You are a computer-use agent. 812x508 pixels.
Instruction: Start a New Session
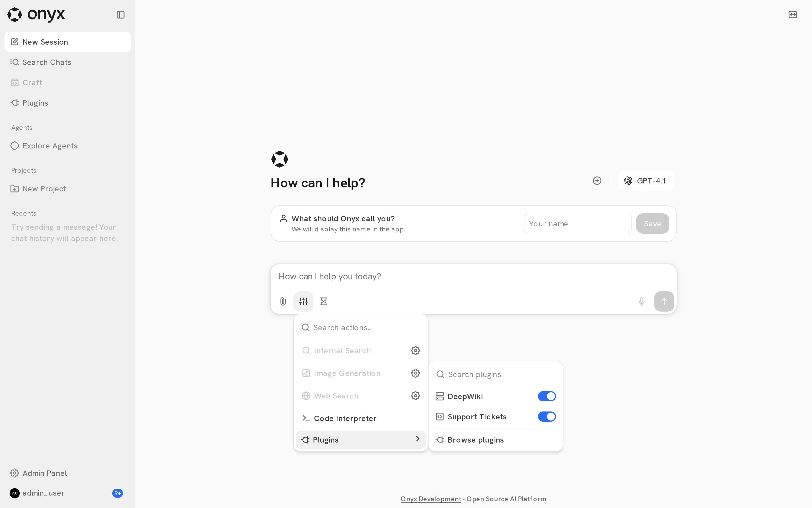67,42
